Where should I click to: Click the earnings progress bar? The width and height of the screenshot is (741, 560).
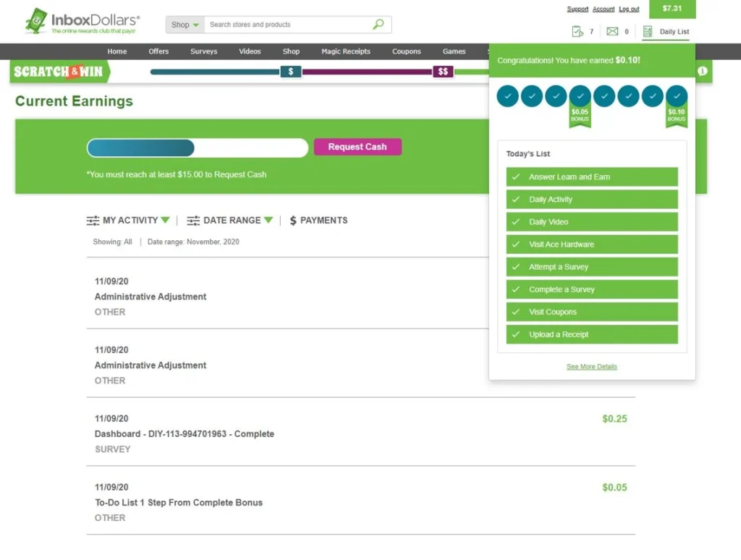[x=198, y=148]
